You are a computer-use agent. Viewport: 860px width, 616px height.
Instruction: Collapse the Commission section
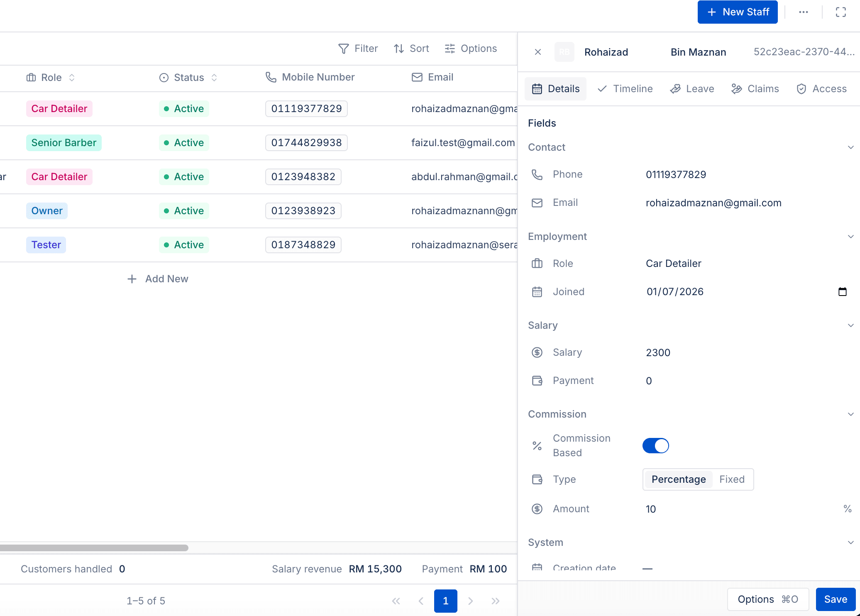(850, 414)
